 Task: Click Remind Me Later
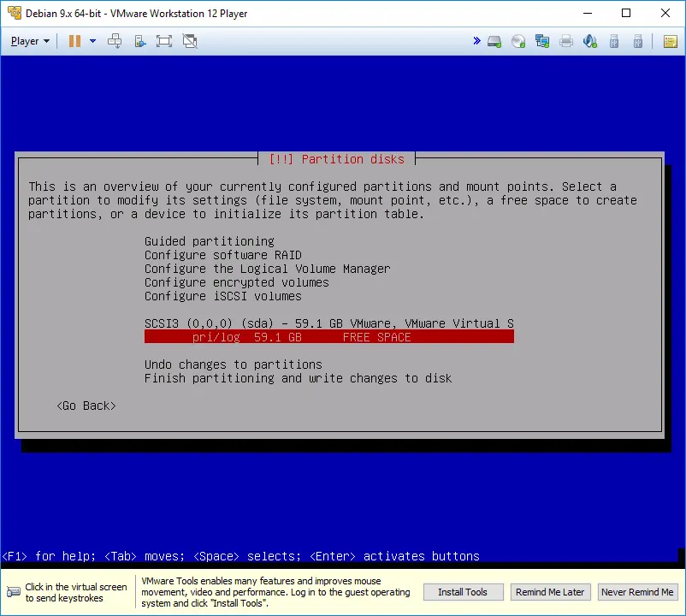point(550,592)
